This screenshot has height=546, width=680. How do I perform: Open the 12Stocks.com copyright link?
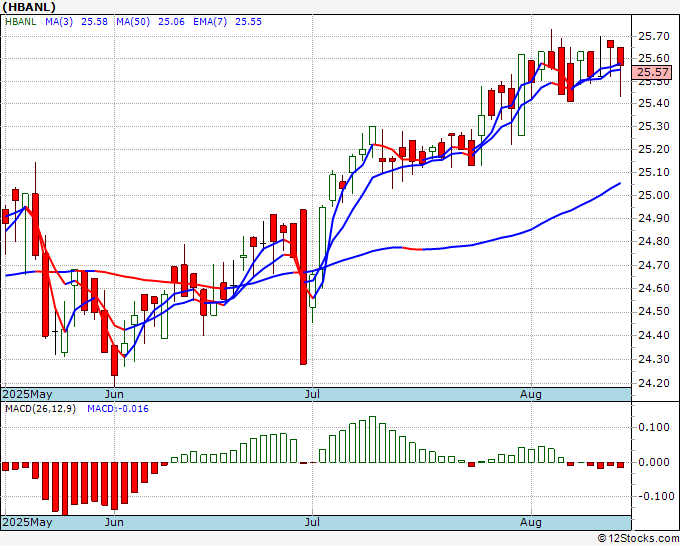pyautogui.click(x=638, y=539)
